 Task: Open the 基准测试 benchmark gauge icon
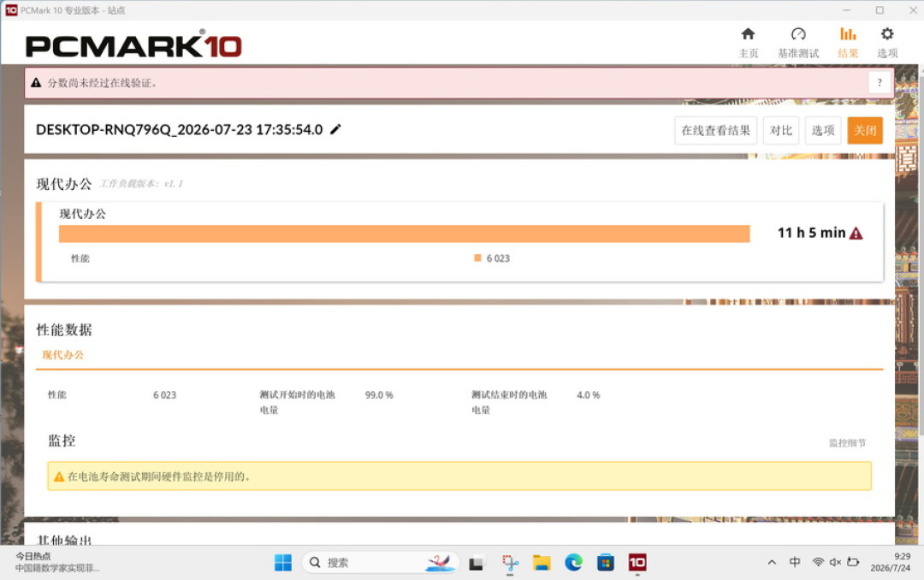798,33
